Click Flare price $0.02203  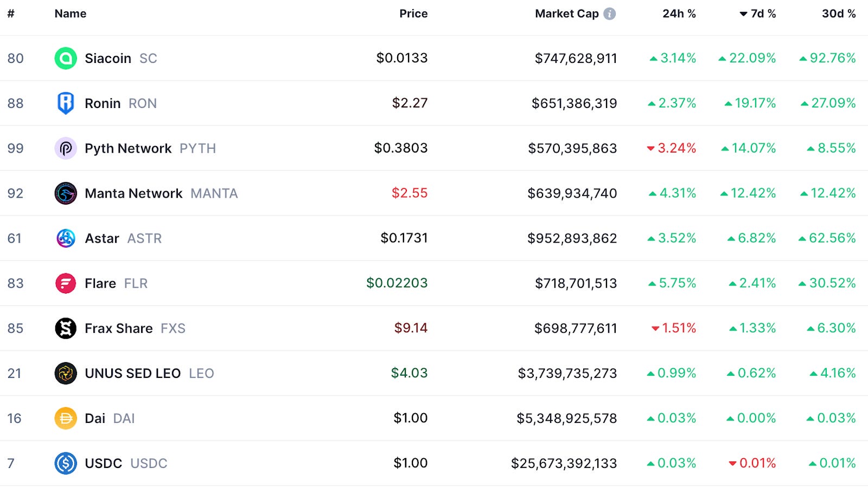397,283
